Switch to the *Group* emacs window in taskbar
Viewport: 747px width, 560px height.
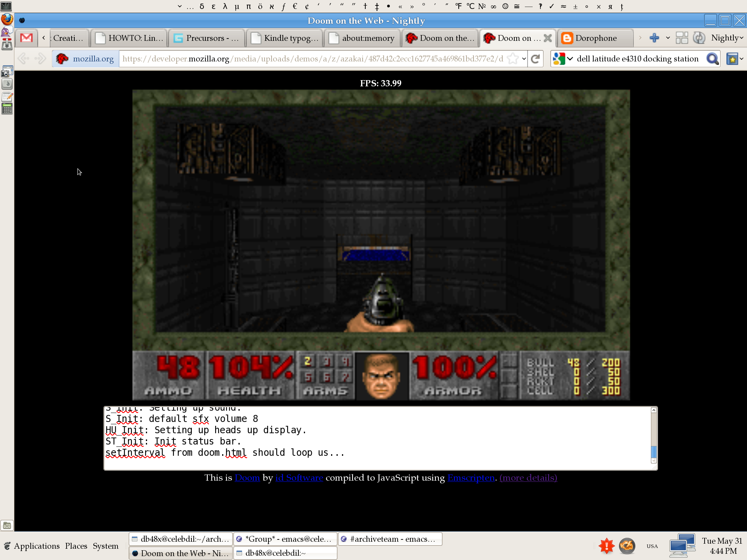point(285,539)
